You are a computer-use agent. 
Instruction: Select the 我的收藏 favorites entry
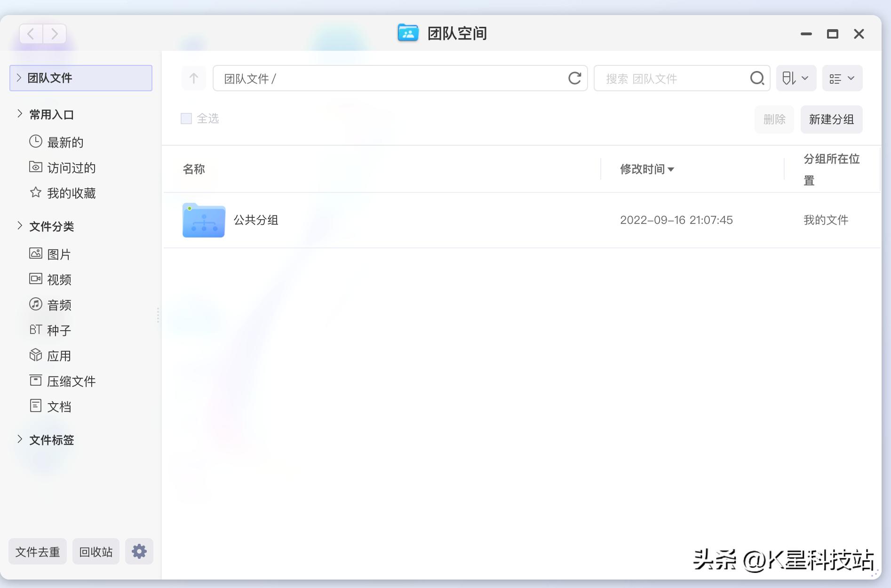click(x=72, y=193)
